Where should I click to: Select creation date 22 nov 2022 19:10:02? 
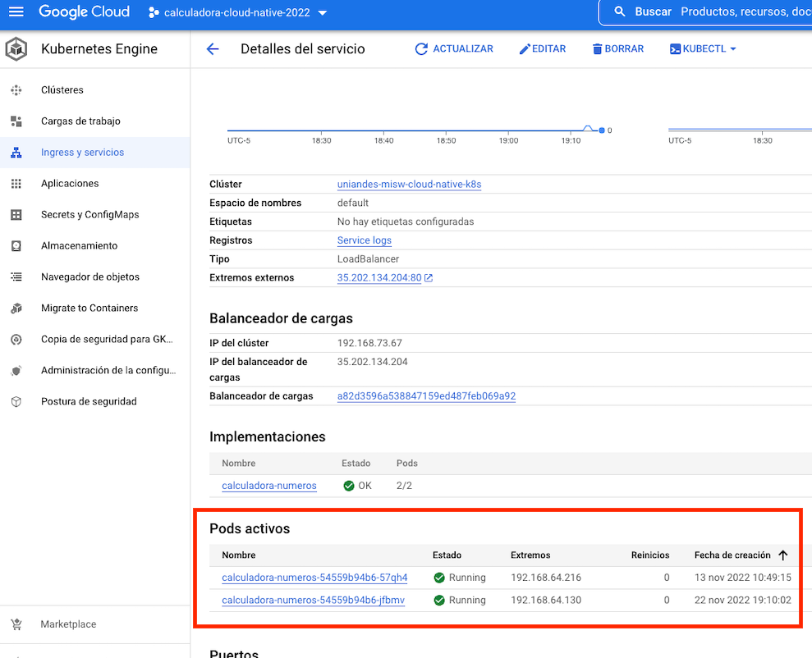pyautogui.click(x=742, y=600)
